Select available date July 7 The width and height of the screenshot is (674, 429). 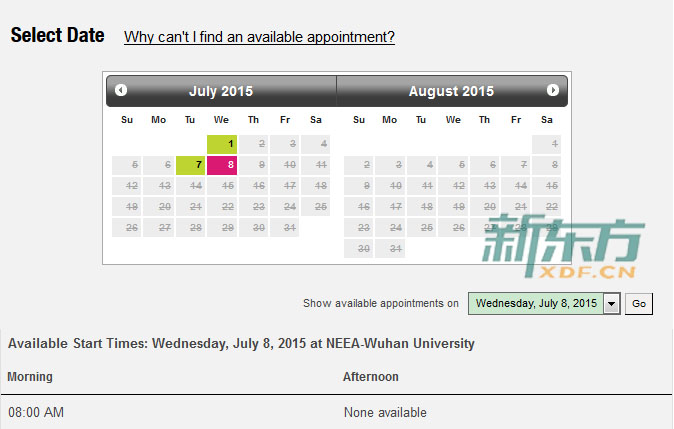(190, 165)
